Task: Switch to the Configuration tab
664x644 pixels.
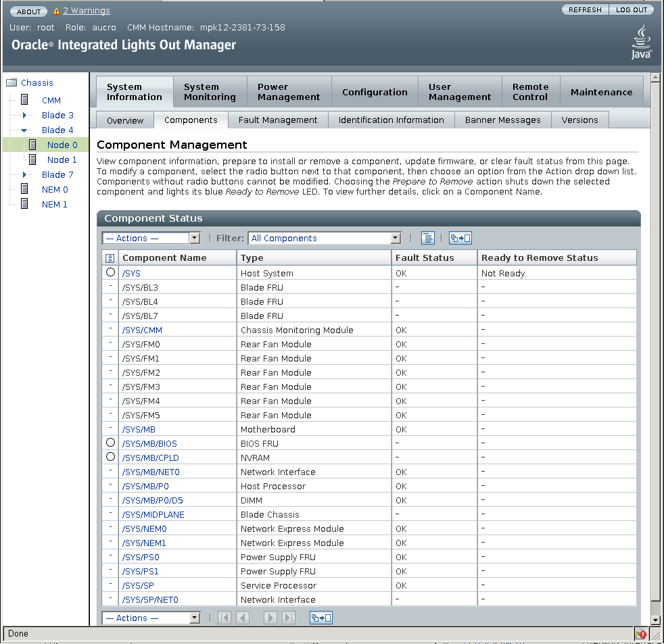Action: coord(375,92)
